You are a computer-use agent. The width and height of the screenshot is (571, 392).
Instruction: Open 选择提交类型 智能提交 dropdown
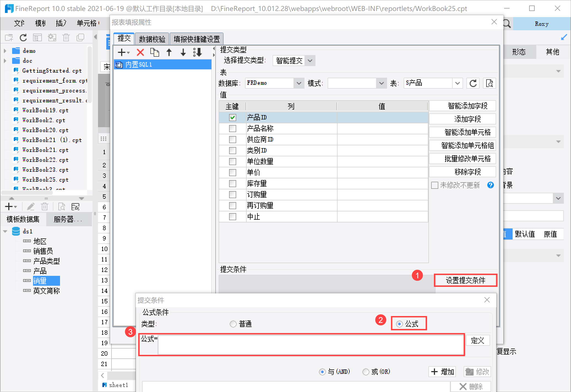[310, 61]
